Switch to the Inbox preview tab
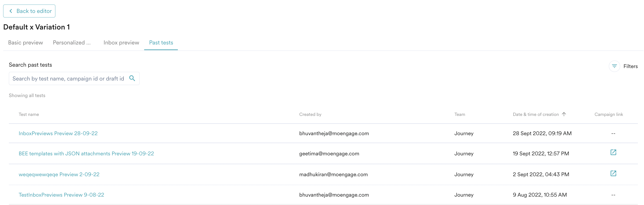Screen dimensions: 644x205 tap(121, 43)
